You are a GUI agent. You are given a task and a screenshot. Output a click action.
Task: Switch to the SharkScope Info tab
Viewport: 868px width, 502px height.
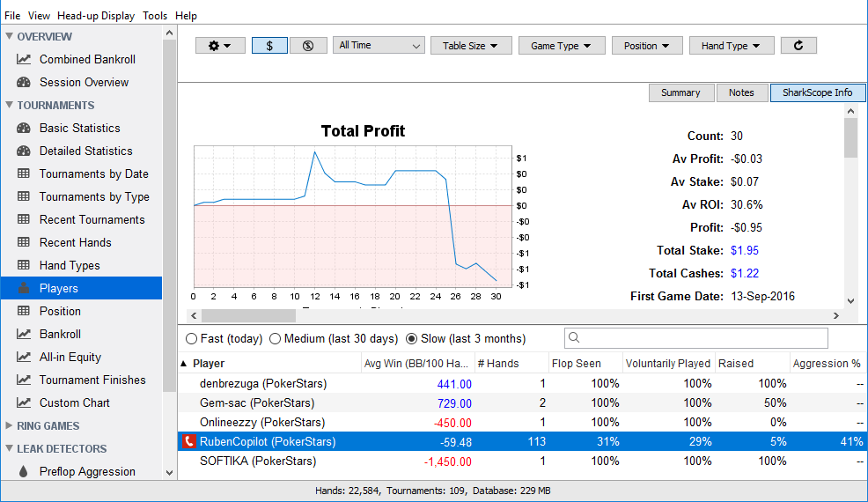pos(817,92)
